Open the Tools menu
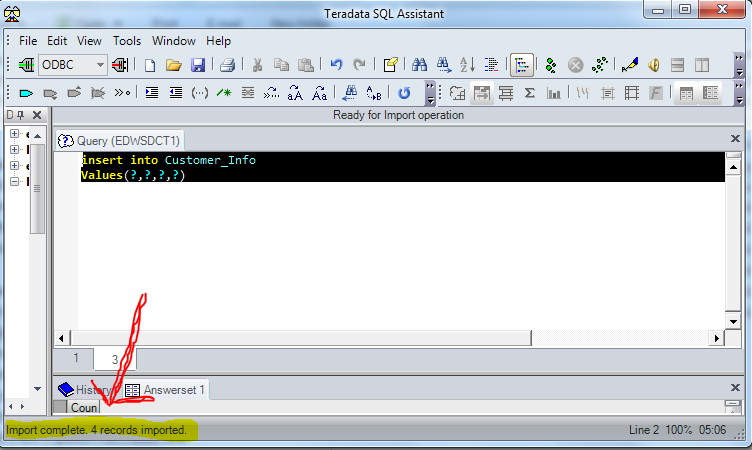This screenshot has height=450, width=752. point(127,41)
